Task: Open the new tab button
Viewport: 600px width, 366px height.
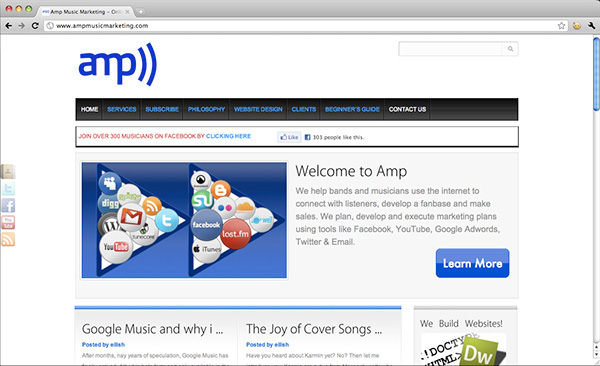Action: click(140, 11)
